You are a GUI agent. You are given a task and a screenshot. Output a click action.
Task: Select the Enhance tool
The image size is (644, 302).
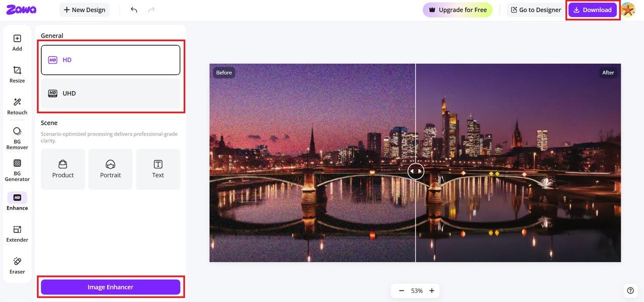click(17, 202)
